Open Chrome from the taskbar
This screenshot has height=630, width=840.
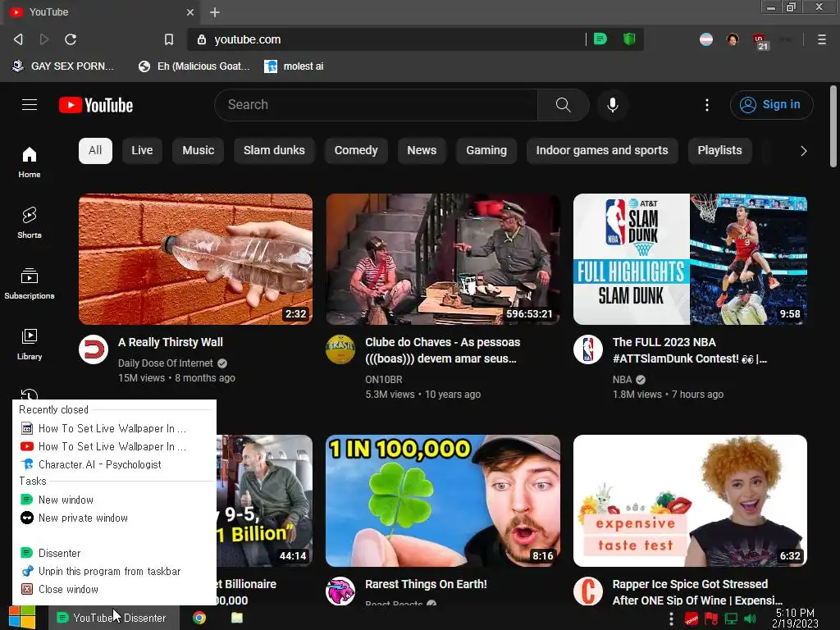tap(199, 618)
